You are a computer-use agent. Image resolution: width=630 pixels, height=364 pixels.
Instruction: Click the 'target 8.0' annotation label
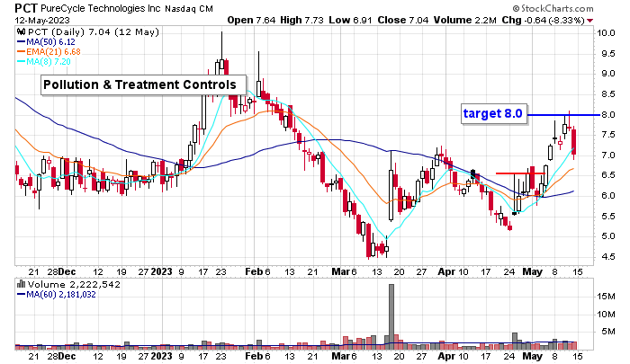[491, 113]
